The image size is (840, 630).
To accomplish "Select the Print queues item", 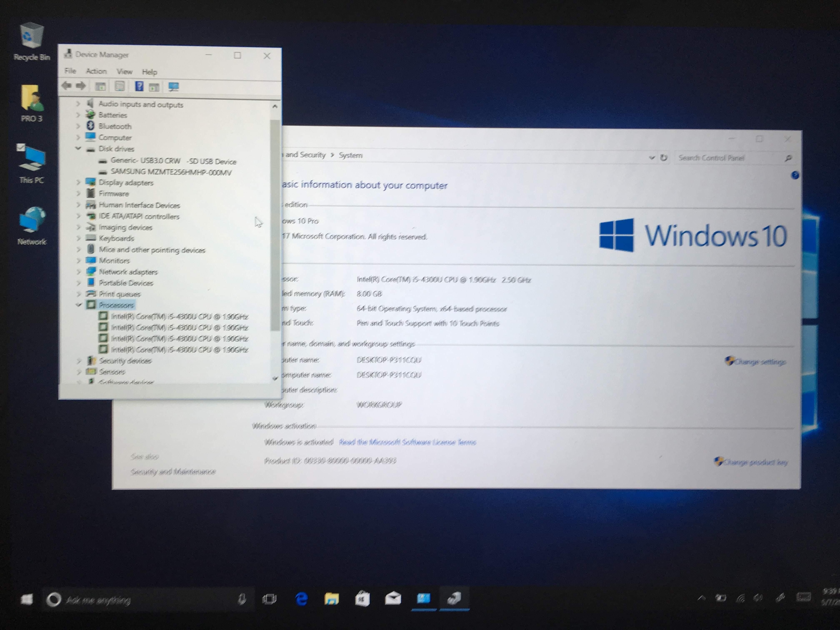I will tap(120, 294).
